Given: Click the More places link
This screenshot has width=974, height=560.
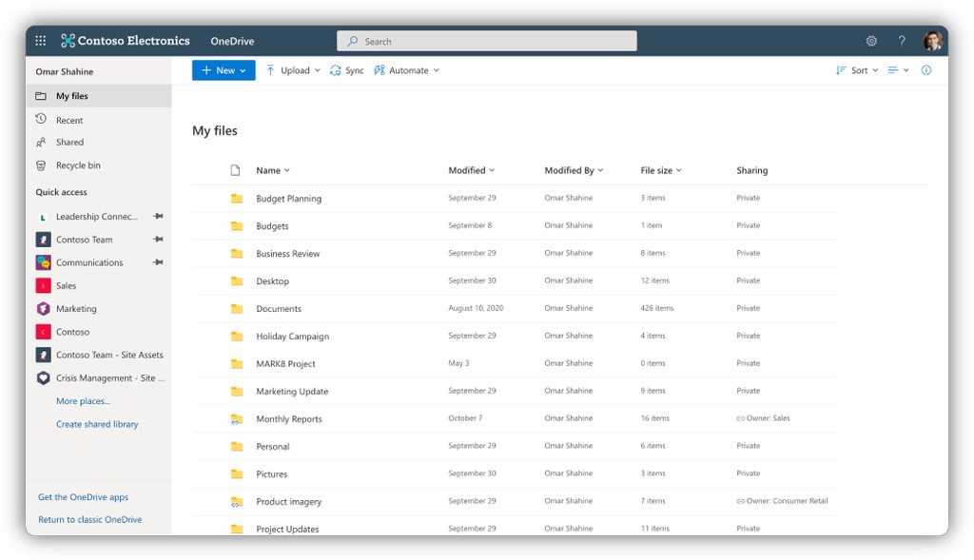Looking at the screenshot, I should click(84, 401).
